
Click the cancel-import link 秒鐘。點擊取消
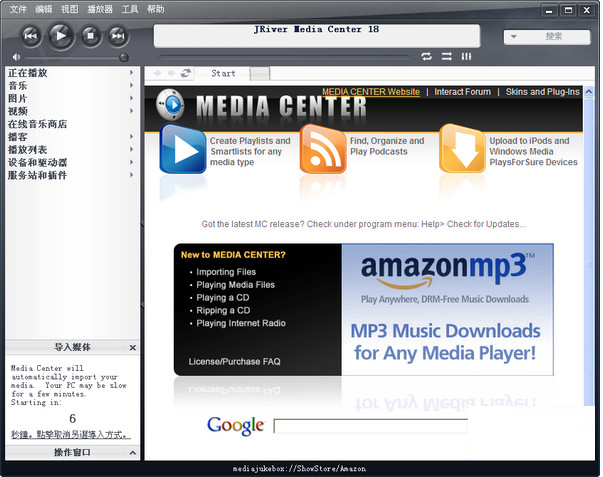click(71, 435)
